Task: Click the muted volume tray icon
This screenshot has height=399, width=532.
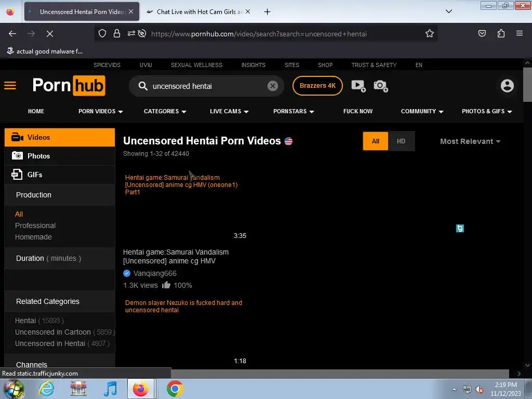Action: (x=480, y=390)
